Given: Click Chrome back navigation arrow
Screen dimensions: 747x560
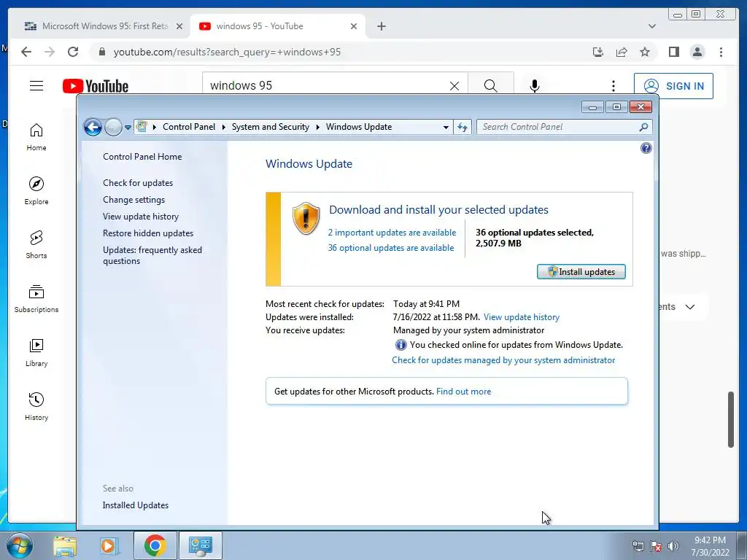Looking at the screenshot, I should [26, 52].
